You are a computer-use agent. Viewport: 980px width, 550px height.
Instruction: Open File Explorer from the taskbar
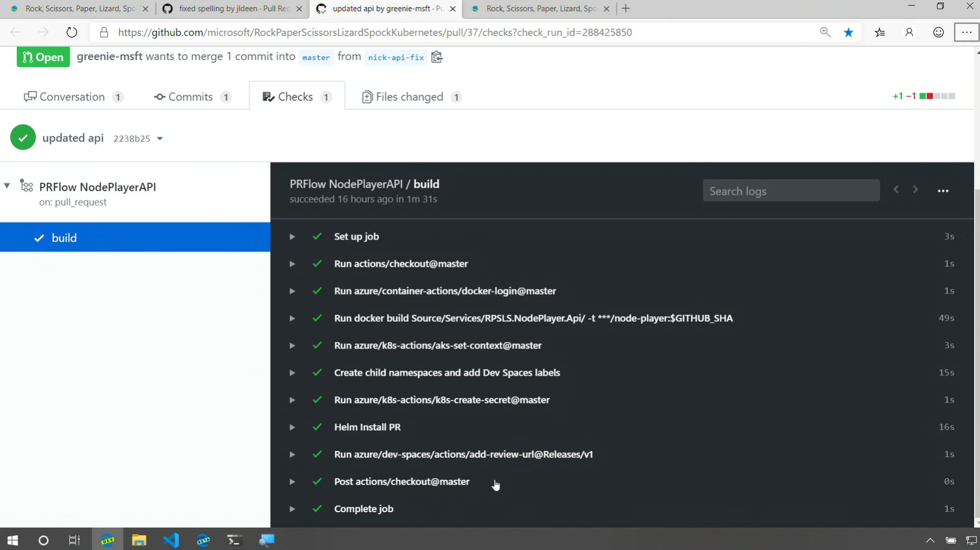pos(139,540)
